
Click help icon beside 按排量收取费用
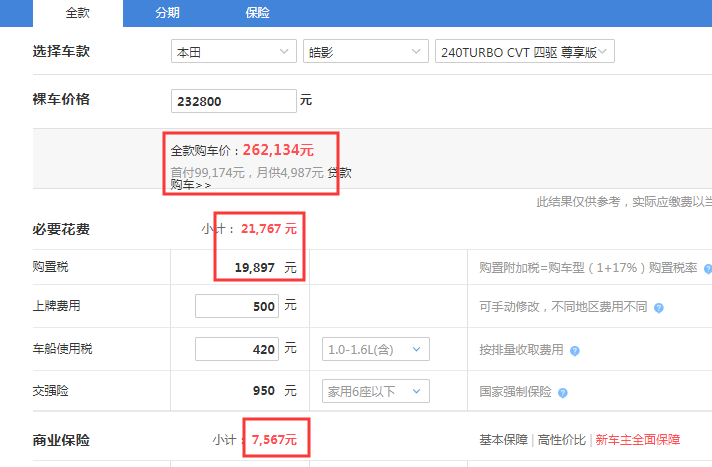pyautogui.click(x=574, y=351)
